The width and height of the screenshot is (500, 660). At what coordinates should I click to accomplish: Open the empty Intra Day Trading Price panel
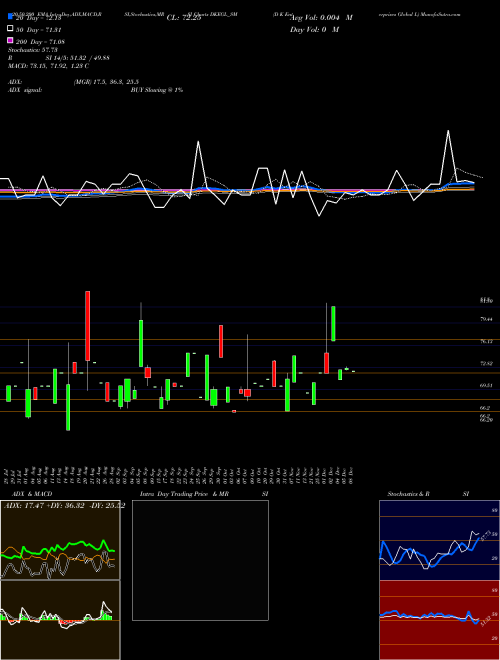pos(200,560)
